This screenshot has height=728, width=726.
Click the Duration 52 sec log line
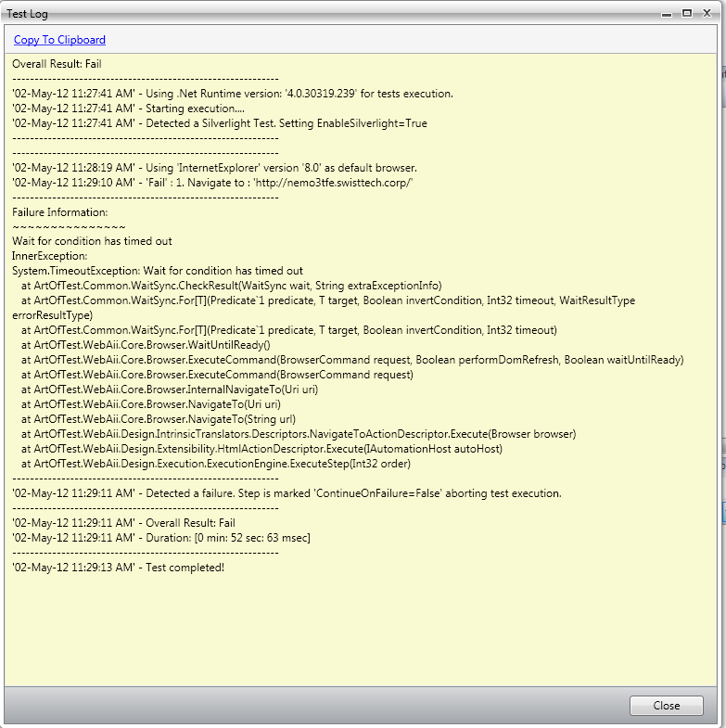click(161, 538)
